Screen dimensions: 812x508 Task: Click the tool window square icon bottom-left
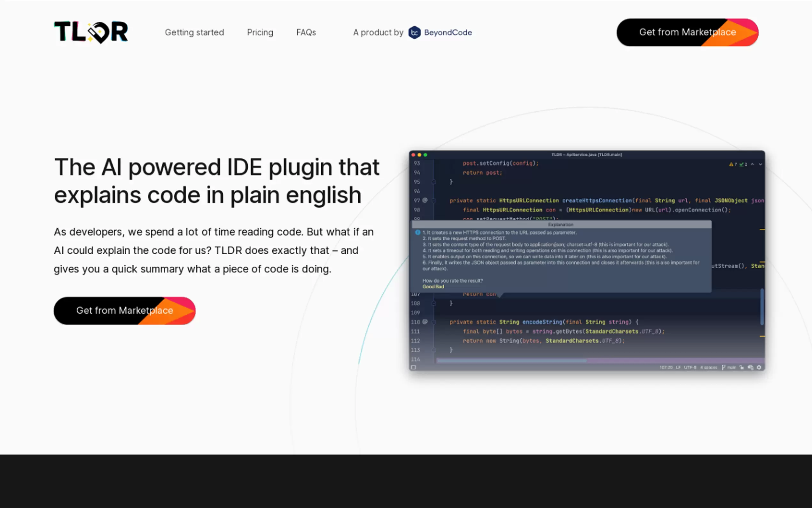414,367
